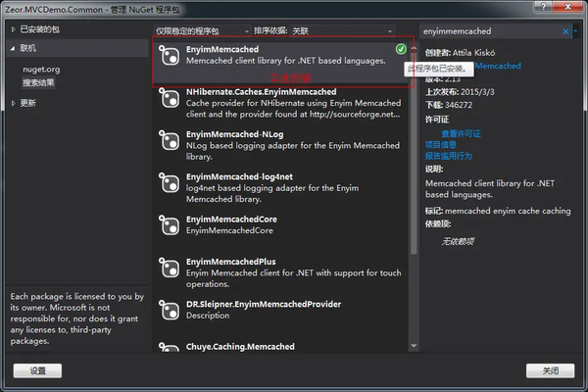
Task: Click the EnyimMemcached-NLog package icon
Action: click(x=170, y=140)
